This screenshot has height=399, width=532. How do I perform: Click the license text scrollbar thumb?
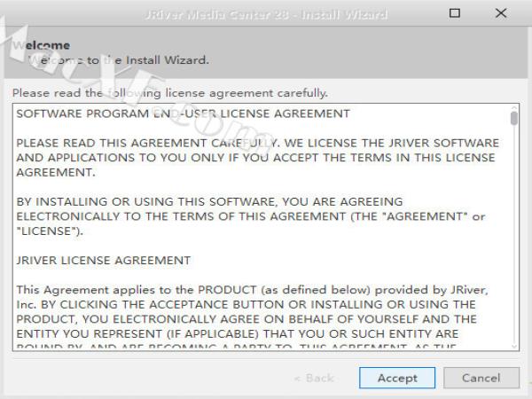[514, 119]
